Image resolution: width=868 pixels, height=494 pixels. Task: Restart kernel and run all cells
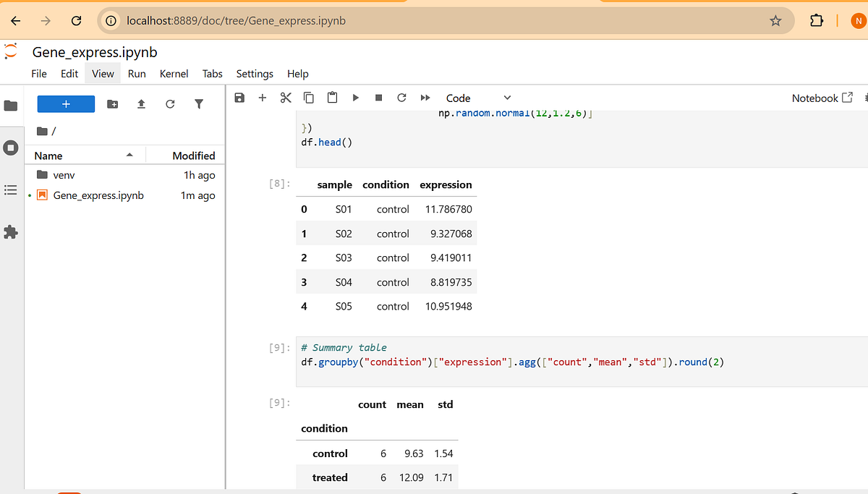coord(425,98)
